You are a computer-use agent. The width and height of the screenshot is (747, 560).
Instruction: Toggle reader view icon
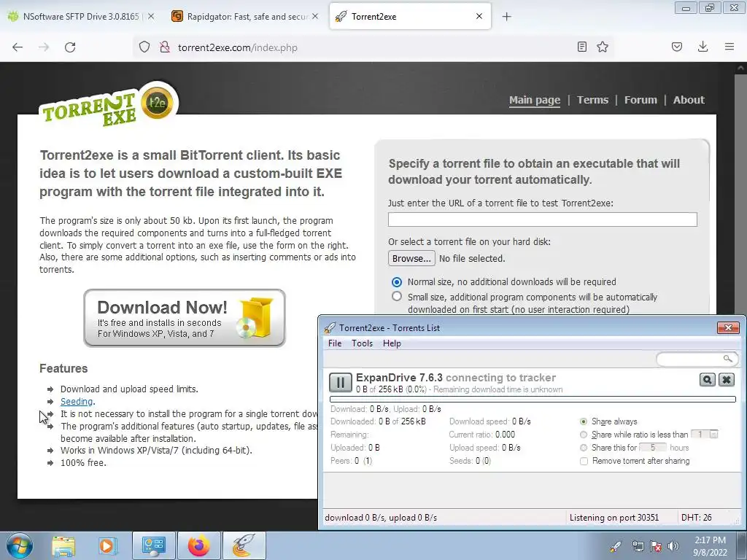pyautogui.click(x=581, y=47)
